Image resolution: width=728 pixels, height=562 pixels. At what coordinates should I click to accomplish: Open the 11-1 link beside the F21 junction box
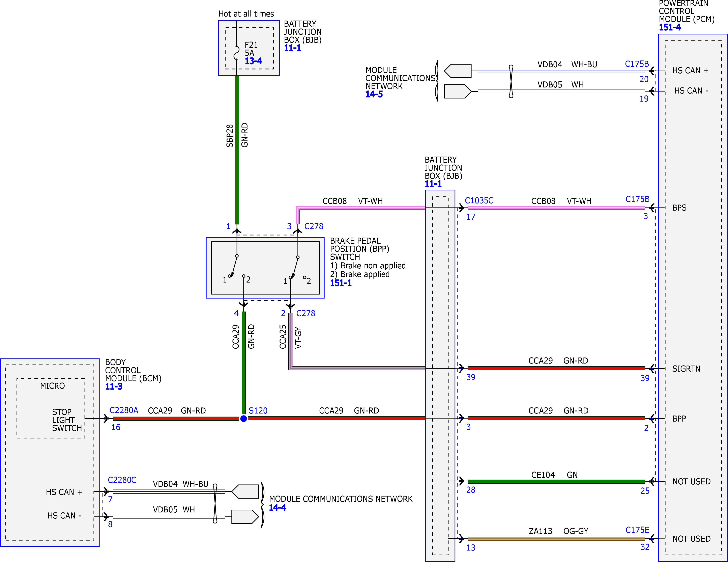[292, 48]
